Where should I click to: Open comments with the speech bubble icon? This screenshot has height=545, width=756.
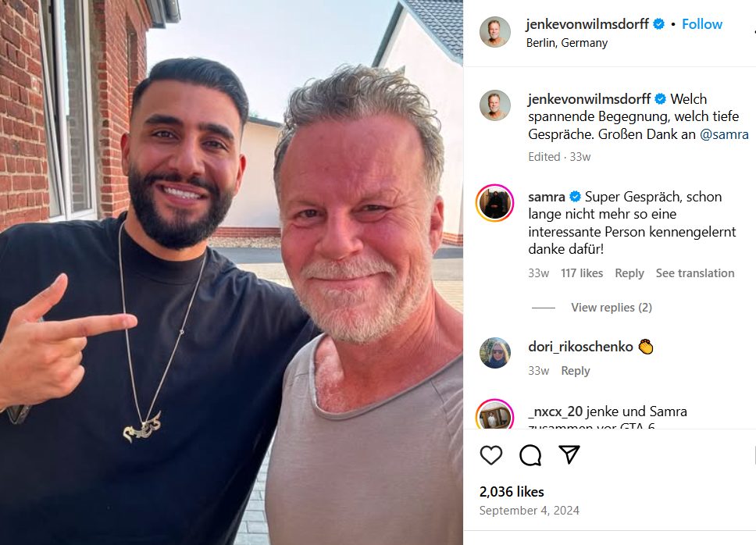[x=530, y=455]
